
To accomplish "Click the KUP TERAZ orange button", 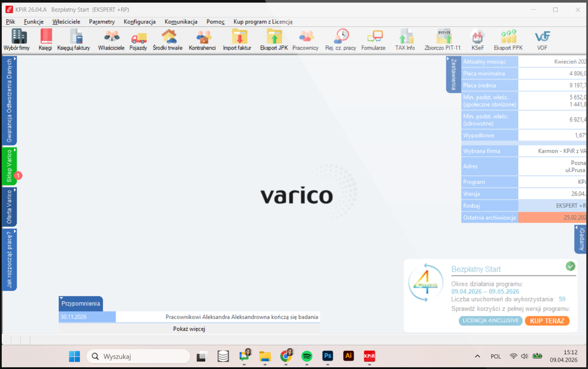I will [x=547, y=321].
